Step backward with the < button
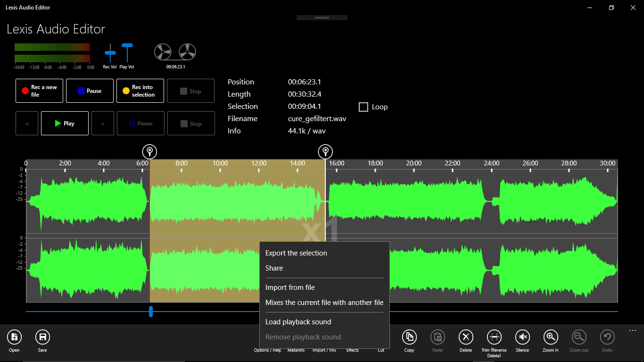Screen dimensions: 644x362 pos(27,123)
